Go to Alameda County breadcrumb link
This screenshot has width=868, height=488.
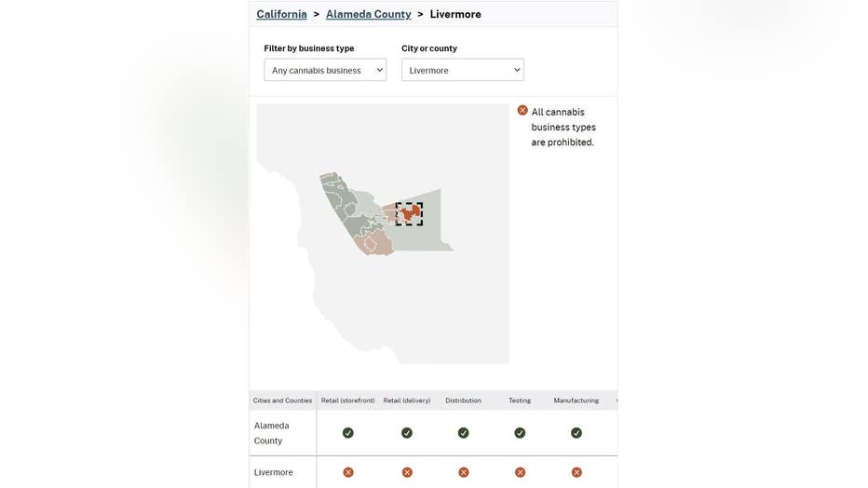click(368, 14)
